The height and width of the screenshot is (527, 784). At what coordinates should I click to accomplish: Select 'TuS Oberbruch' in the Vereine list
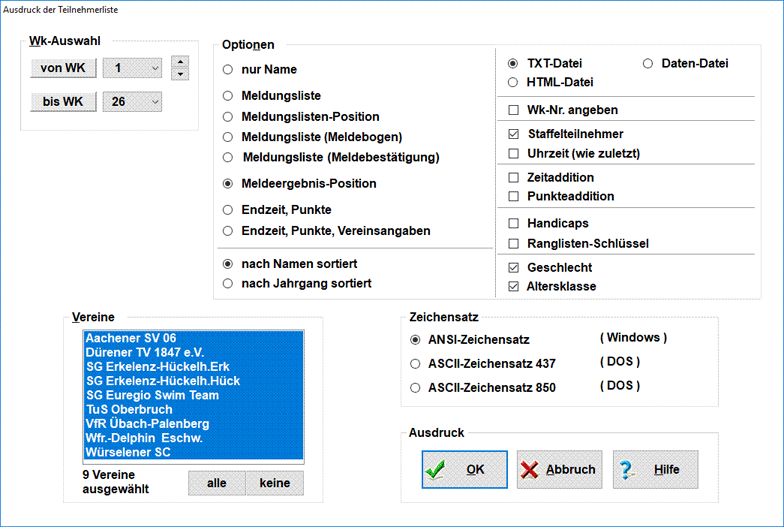[x=129, y=409]
